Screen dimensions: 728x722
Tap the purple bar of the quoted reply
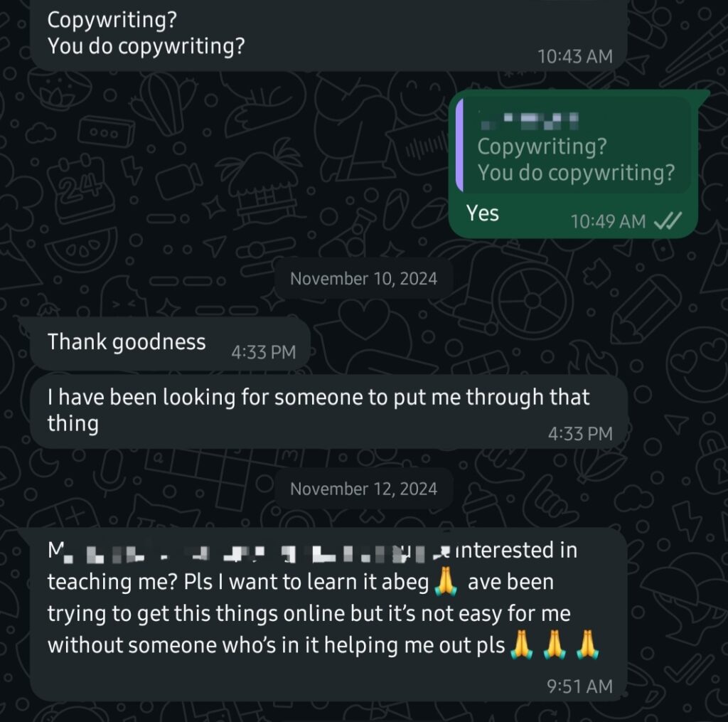coord(460,145)
